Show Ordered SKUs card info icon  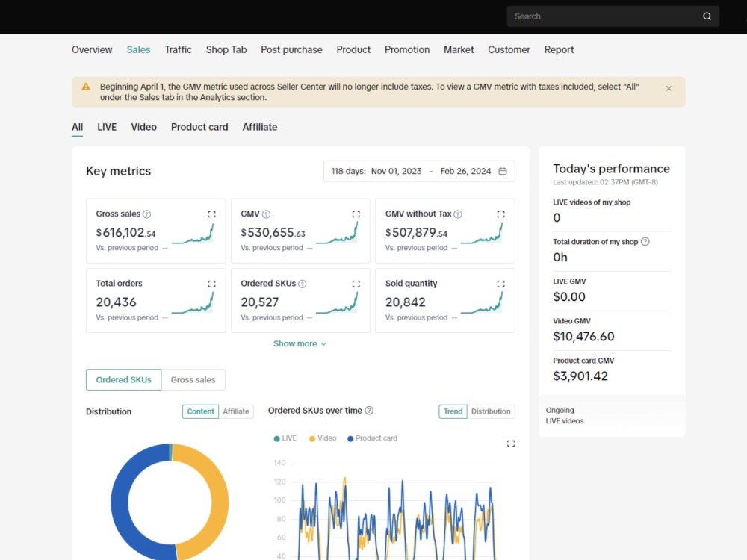pyautogui.click(x=302, y=284)
